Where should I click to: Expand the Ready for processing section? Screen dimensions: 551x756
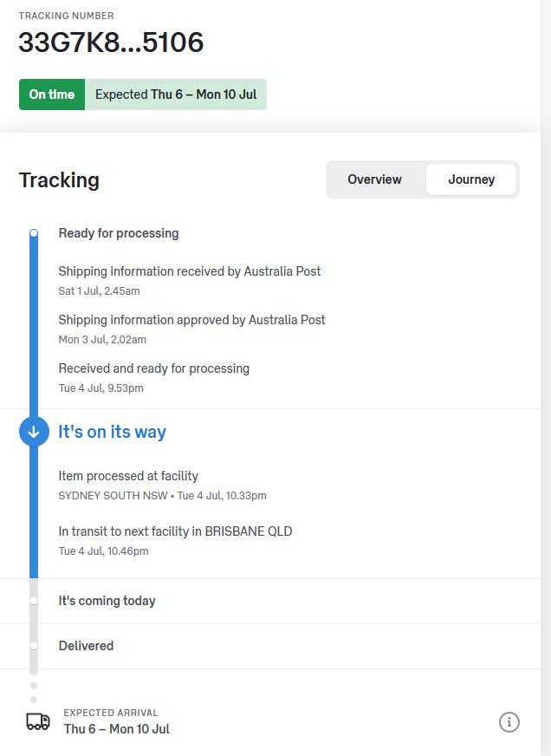click(x=119, y=233)
